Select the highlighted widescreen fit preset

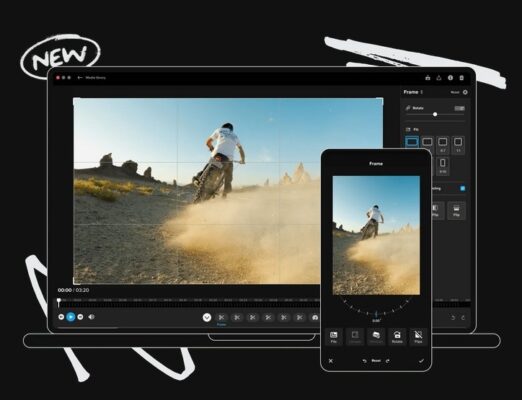click(x=412, y=143)
